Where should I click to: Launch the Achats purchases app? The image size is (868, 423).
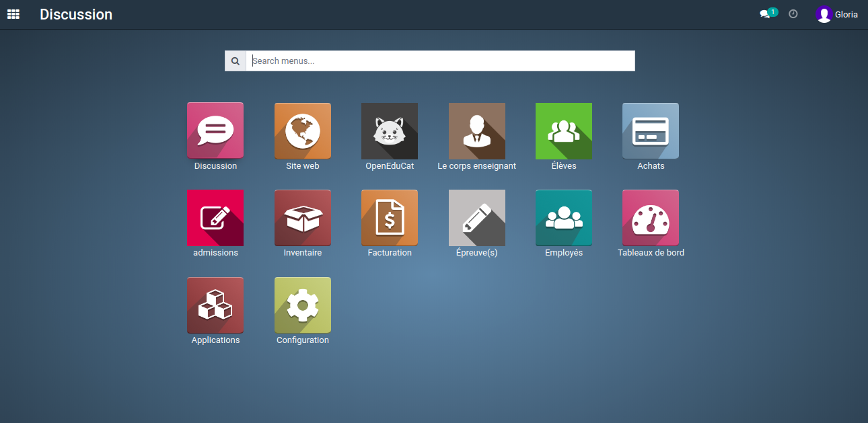(x=651, y=131)
